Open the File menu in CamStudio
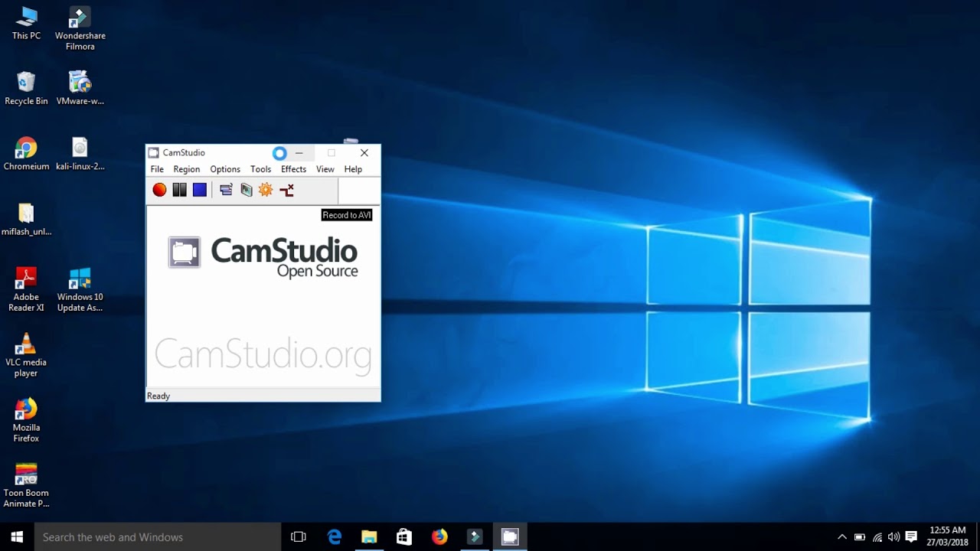The width and height of the screenshot is (980, 551). click(x=157, y=169)
